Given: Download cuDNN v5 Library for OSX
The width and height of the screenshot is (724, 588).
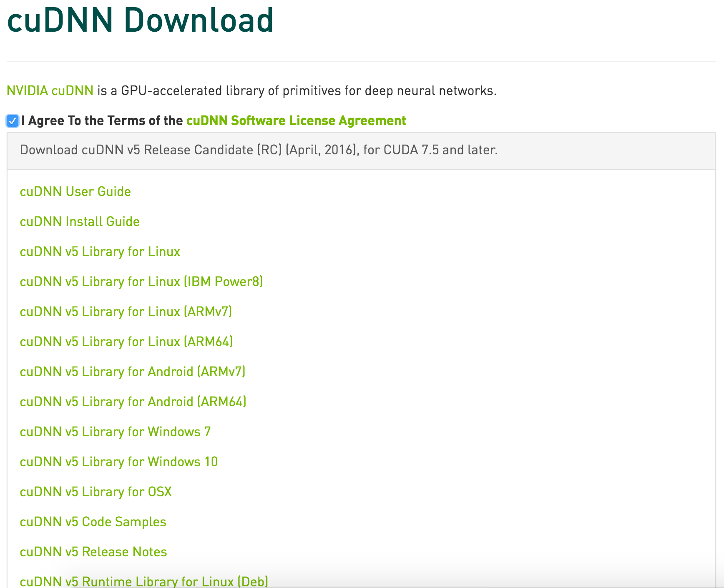Looking at the screenshot, I should pos(96,492).
